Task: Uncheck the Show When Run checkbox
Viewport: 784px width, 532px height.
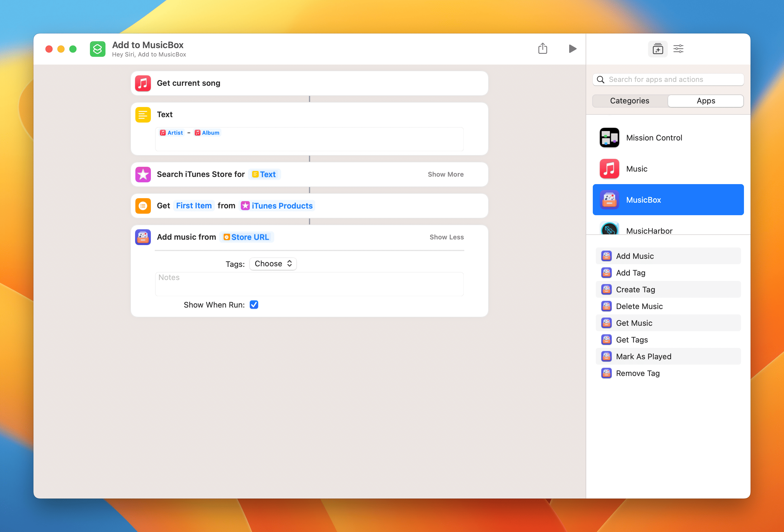Action: click(254, 305)
